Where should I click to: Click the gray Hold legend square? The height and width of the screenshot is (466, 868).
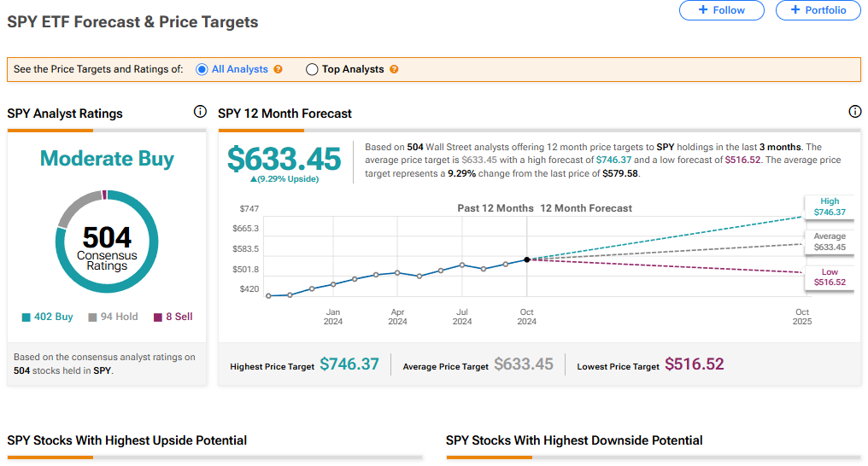94,317
